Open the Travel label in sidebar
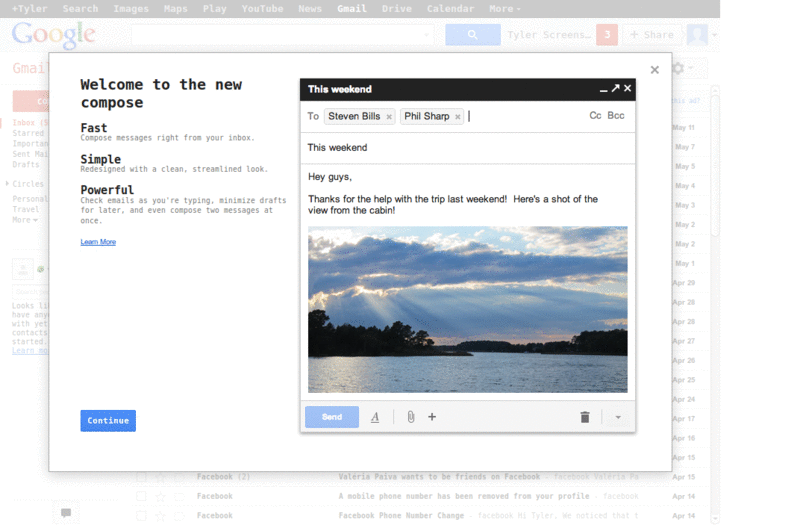800x525 pixels. (26, 209)
